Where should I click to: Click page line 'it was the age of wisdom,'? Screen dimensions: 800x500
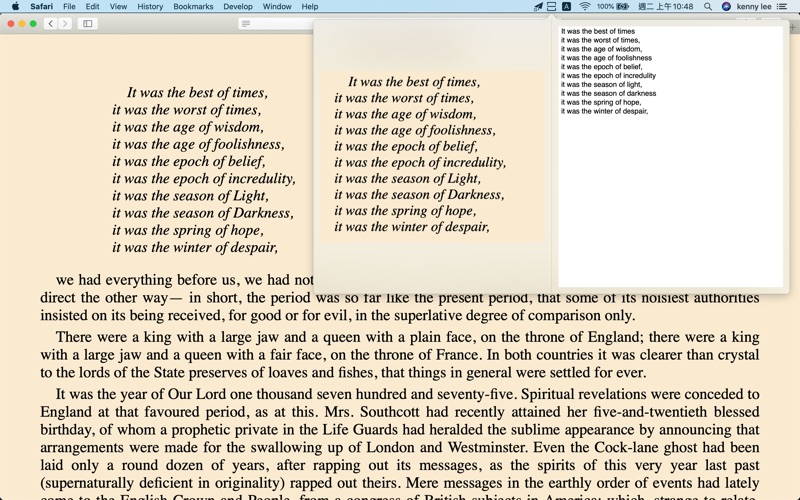(x=188, y=127)
